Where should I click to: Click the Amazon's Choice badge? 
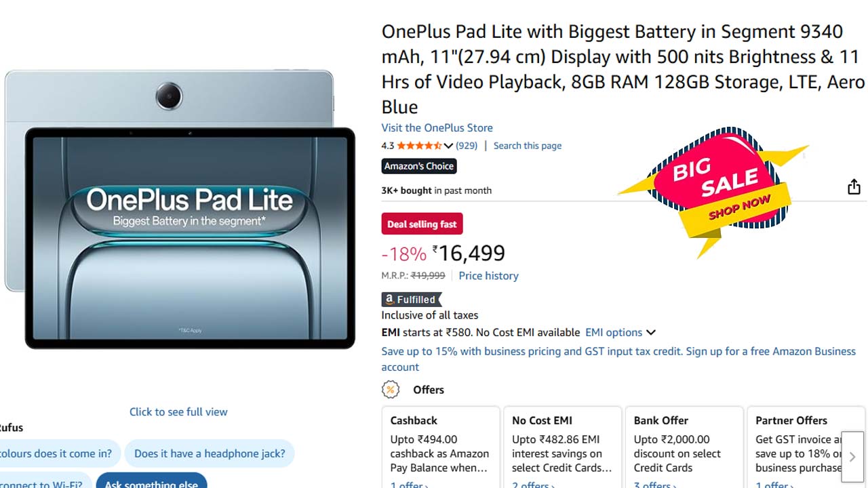tap(419, 166)
